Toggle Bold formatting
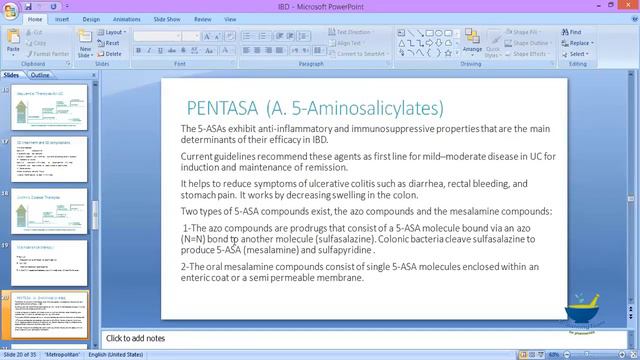This screenshot has height=360, width=640. pos(138,51)
